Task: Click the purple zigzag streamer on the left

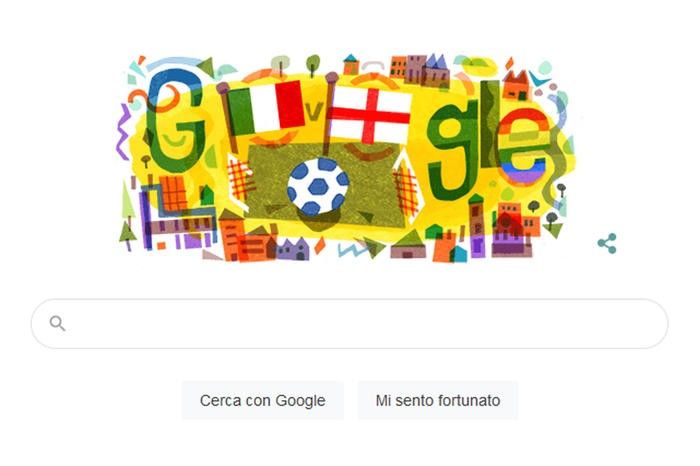Action: [123, 132]
